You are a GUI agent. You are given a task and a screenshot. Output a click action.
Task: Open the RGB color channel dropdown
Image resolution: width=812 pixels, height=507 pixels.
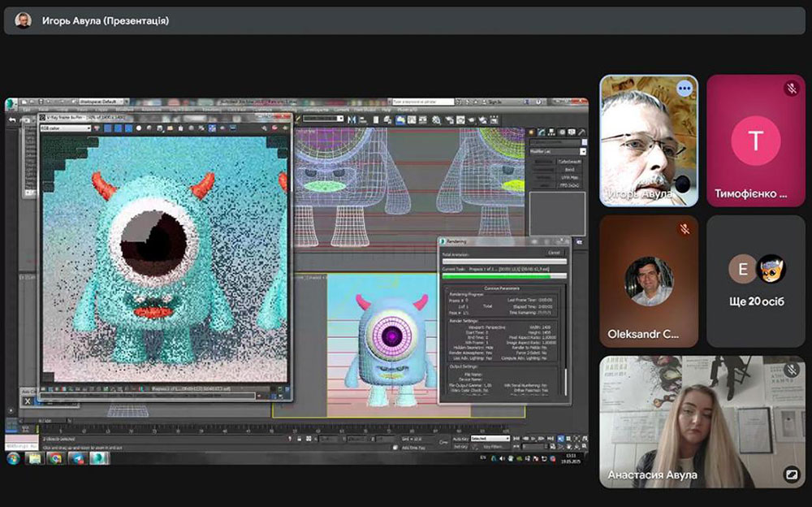point(66,128)
